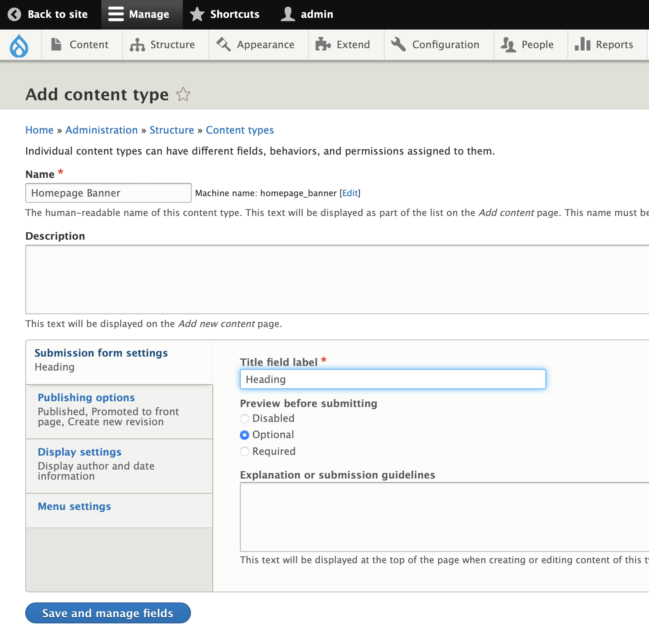Open the Menu settings tab

click(x=119, y=510)
